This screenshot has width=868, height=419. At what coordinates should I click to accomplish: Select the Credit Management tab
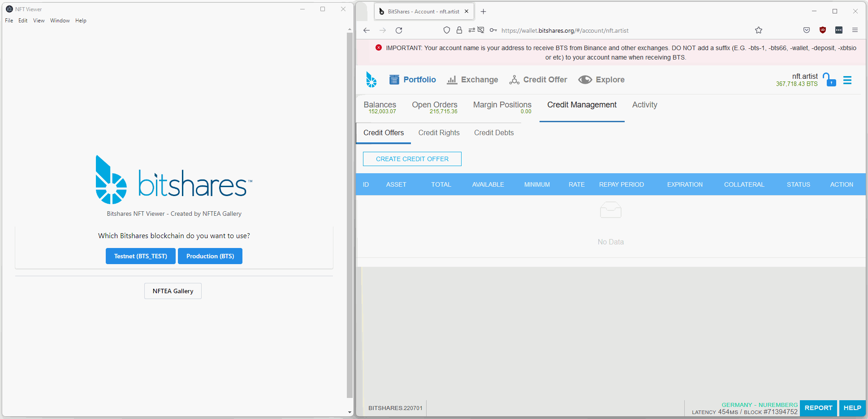coord(582,105)
